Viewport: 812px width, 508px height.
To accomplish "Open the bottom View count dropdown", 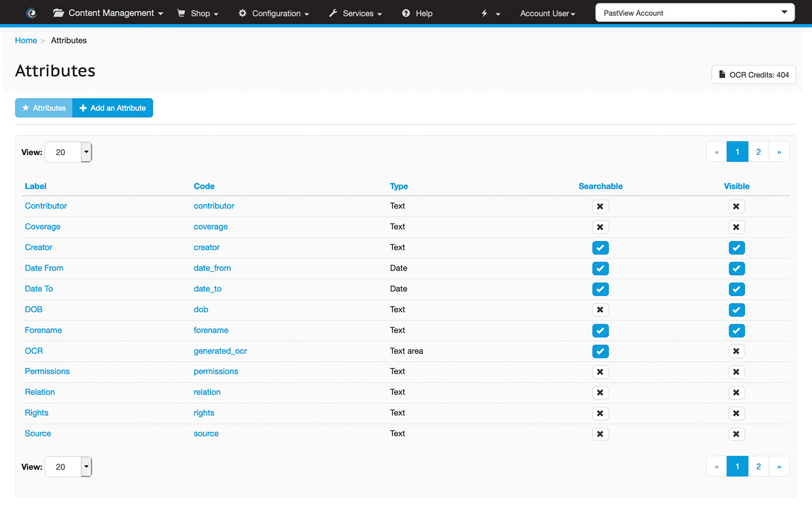I will point(69,467).
